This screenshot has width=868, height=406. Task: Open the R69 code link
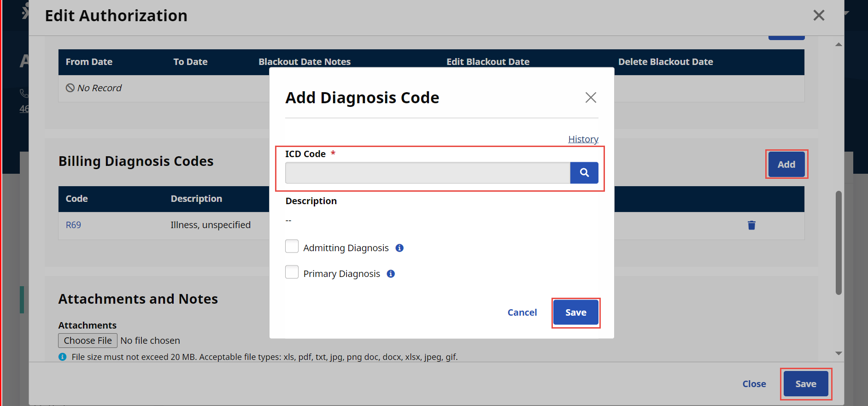point(73,225)
